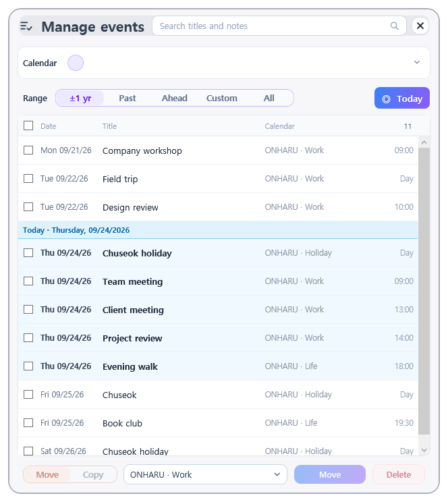Click the gradient Move action button

[330, 474]
